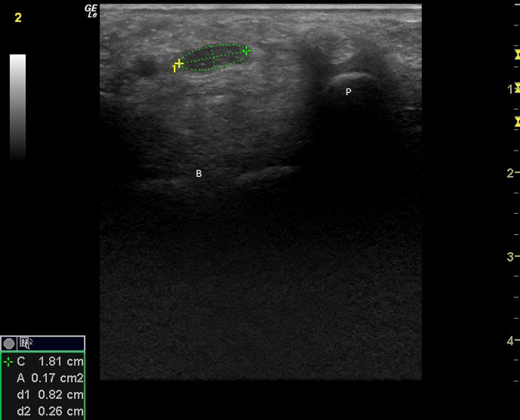The image size is (520, 420).
Task: Select the circumference value 1.81 cm
Action: (x=61, y=361)
